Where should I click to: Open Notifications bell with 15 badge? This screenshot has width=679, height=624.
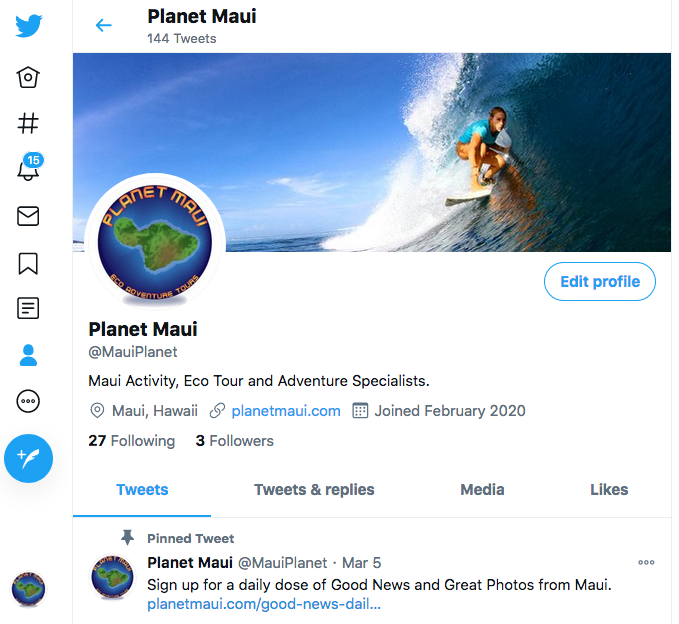coord(29,167)
